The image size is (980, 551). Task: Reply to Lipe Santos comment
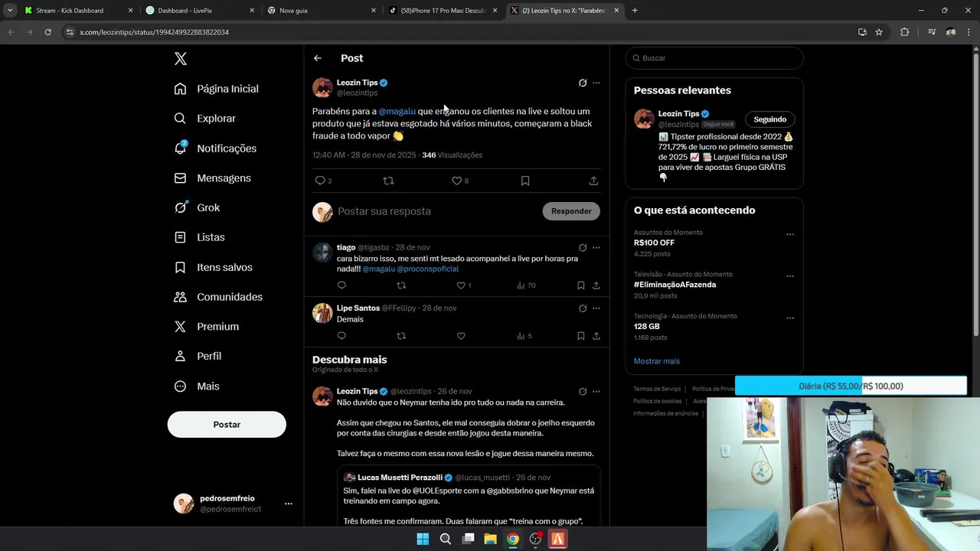tap(341, 336)
